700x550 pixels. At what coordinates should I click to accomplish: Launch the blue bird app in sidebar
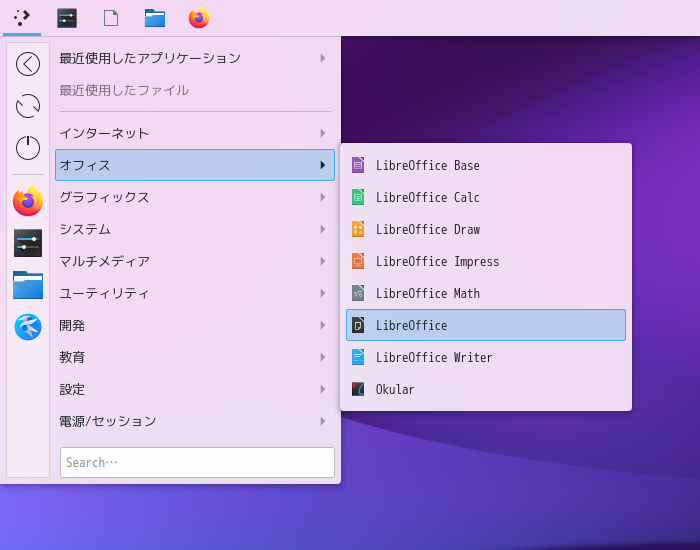28,327
